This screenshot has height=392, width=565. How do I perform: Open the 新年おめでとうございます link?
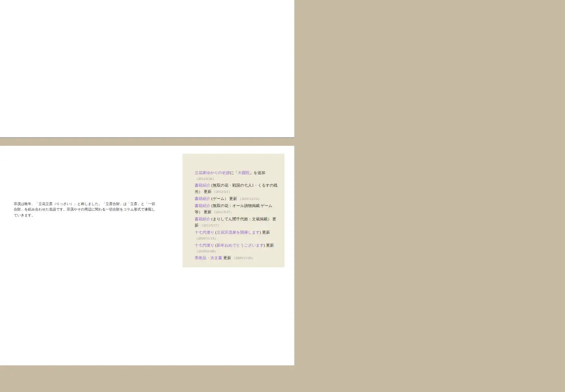(240, 245)
